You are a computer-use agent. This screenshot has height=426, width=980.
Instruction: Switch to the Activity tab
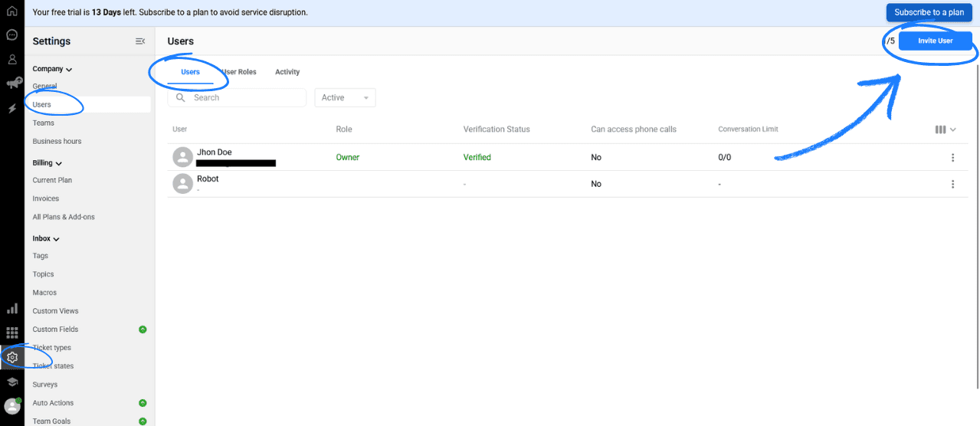287,72
